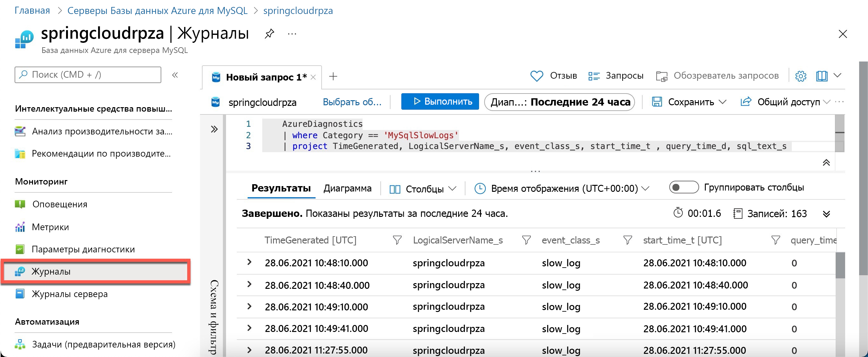Click the search box Поиск (CMD + /)
The image size is (868, 357).
click(x=88, y=75)
